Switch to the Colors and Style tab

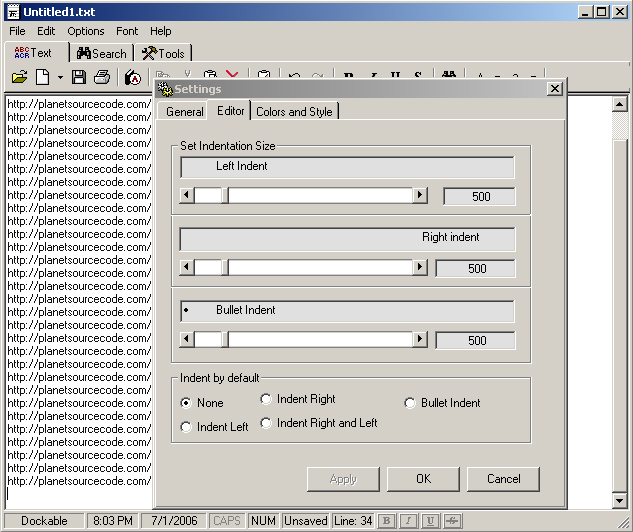tap(294, 111)
